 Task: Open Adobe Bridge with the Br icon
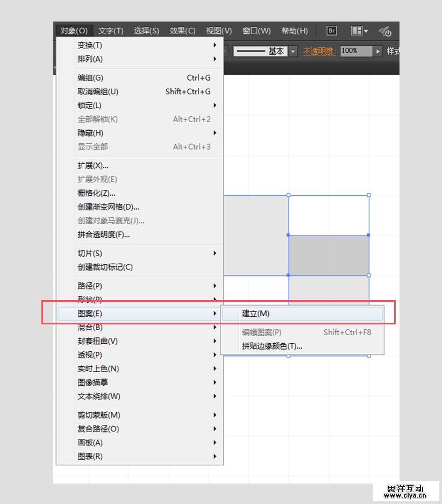(331, 31)
